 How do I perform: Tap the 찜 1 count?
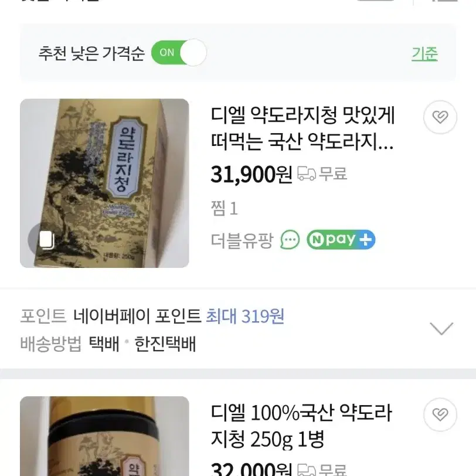coord(225,209)
